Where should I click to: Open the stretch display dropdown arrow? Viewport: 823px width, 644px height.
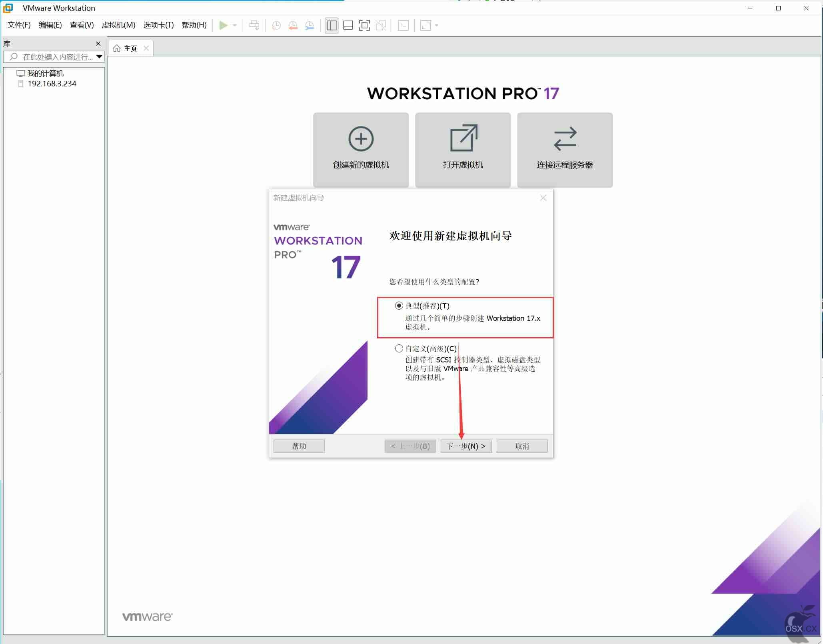pyautogui.click(x=437, y=26)
